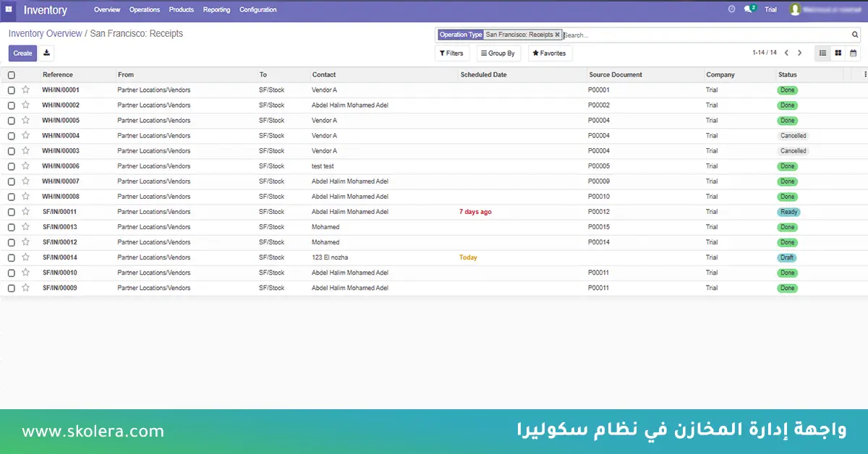Open the Group By dropdown

498,53
